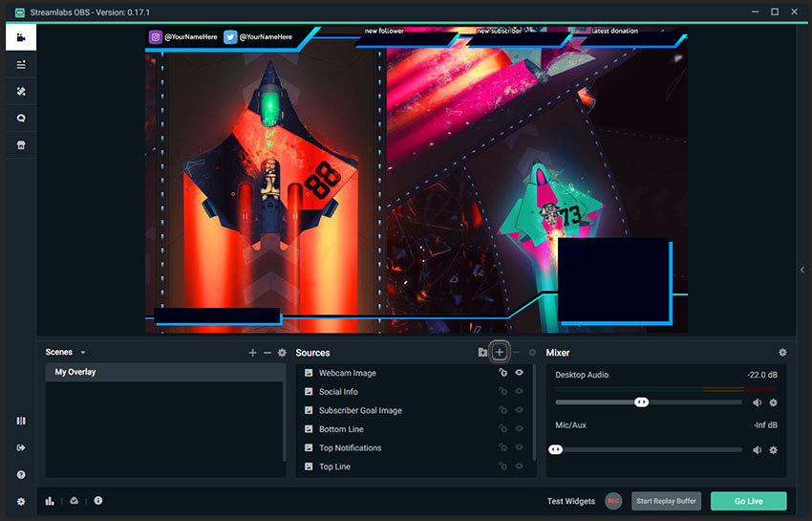This screenshot has width=812, height=521.
Task: Open the Help question mark icon
Action: click(21, 474)
